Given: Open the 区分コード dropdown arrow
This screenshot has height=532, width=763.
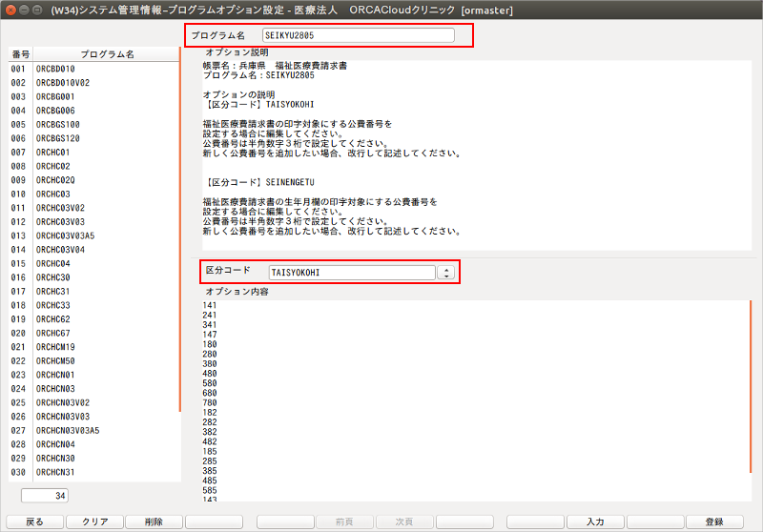Looking at the screenshot, I should 445,273.
